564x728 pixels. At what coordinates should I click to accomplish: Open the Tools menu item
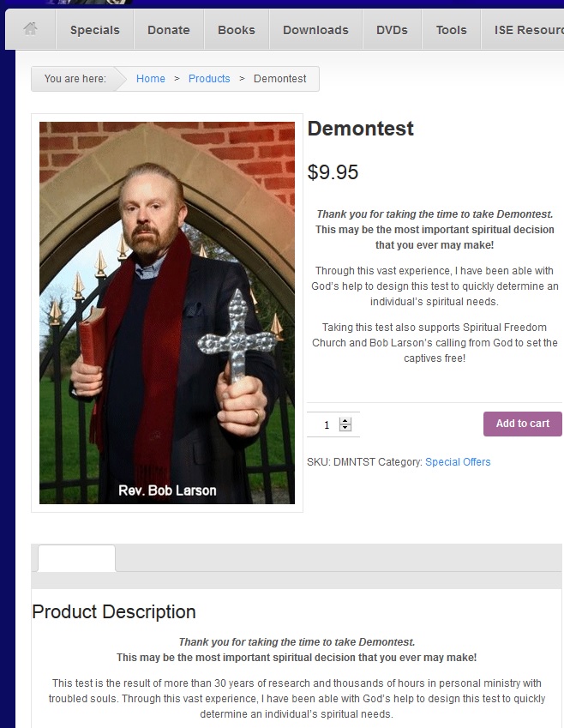451,30
